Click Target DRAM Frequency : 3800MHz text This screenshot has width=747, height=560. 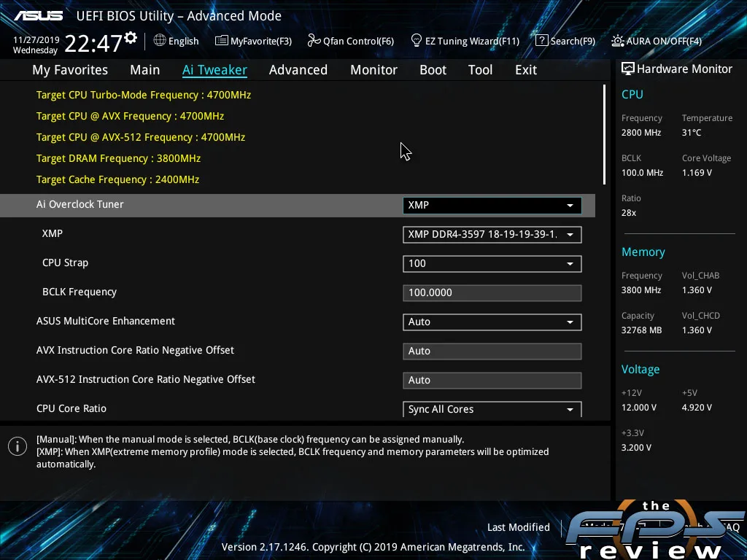click(118, 158)
